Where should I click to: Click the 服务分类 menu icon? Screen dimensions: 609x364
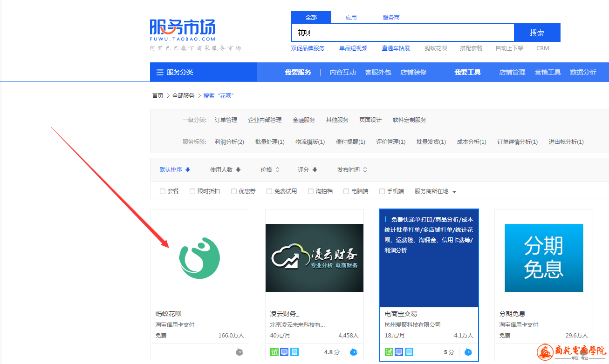click(160, 72)
